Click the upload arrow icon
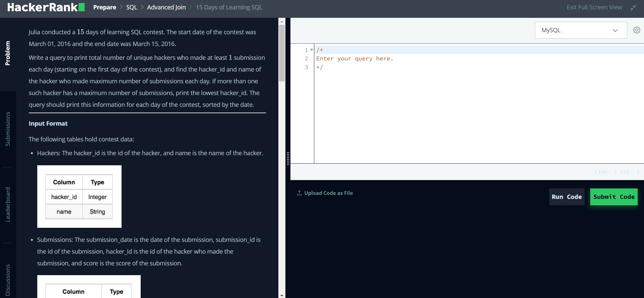The width and height of the screenshot is (644, 298). click(299, 193)
